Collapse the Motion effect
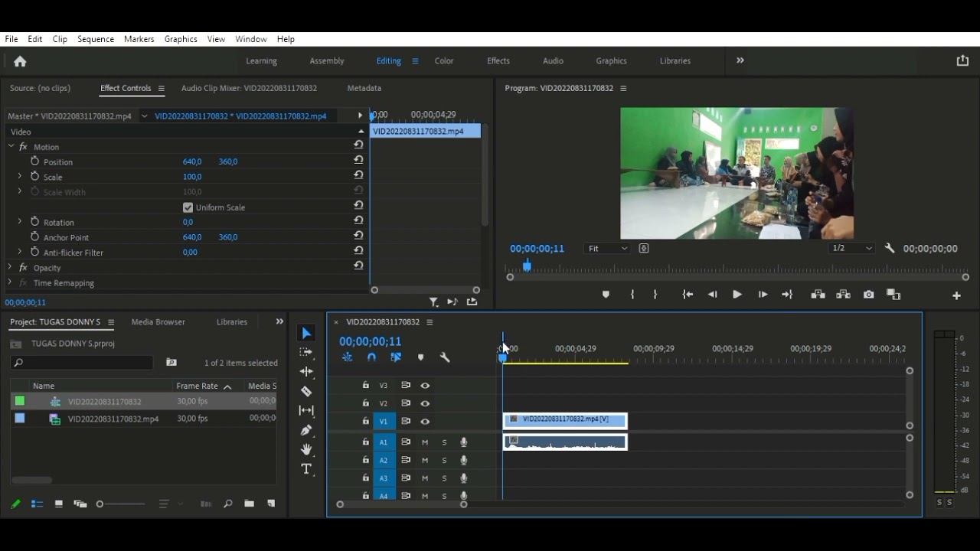This screenshot has width=980, height=551. 11,146
